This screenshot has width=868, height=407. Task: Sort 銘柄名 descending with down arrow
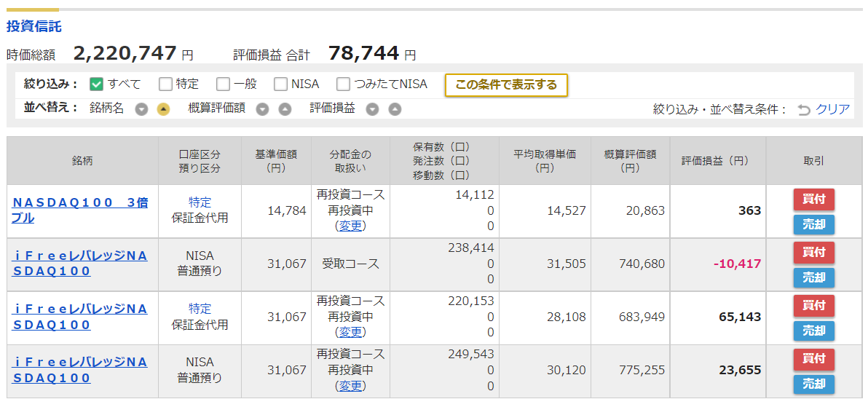click(142, 110)
